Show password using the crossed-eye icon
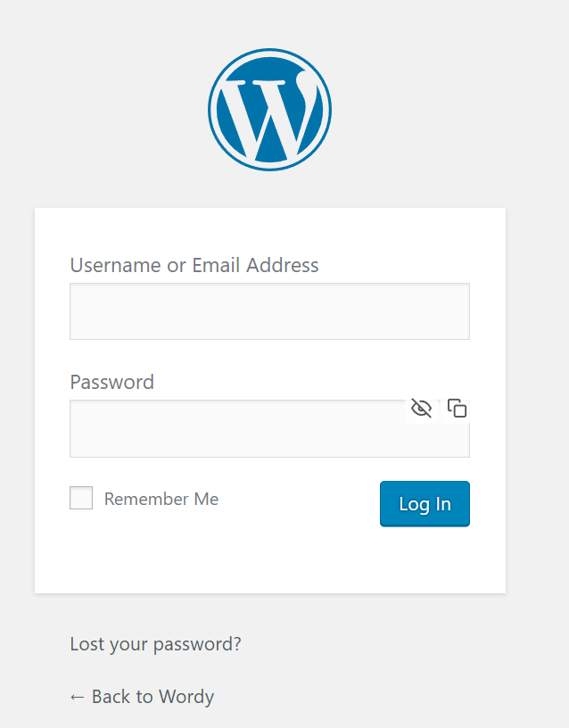This screenshot has height=728, width=569. 421,409
